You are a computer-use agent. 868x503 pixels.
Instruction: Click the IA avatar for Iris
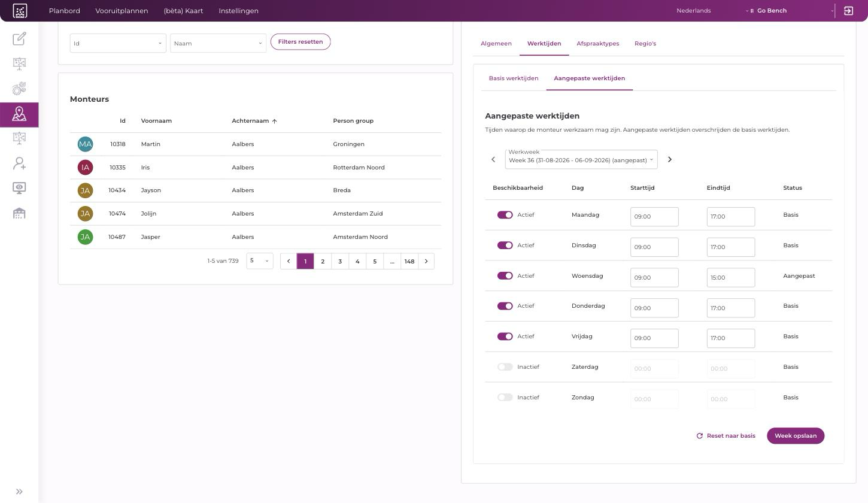point(85,167)
